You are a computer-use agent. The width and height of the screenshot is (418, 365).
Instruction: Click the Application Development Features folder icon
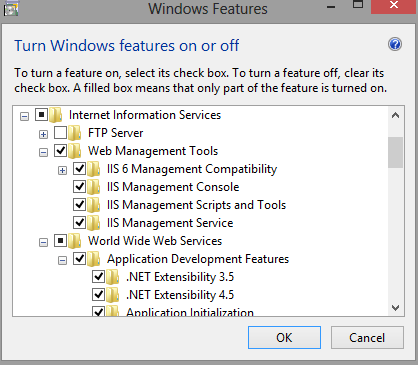(x=94, y=259)
